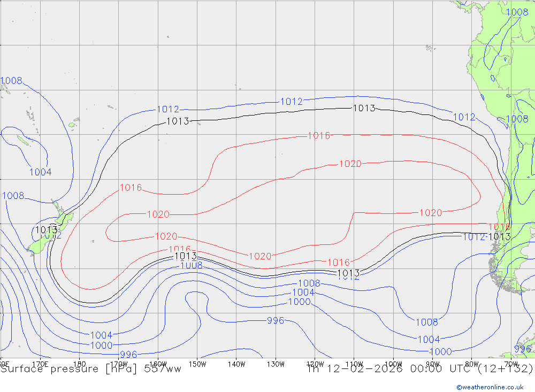This screenshot has width=535, height=392.
Task: Click the 1008 label just northwest of New Zealand
Action: point(13,196)
